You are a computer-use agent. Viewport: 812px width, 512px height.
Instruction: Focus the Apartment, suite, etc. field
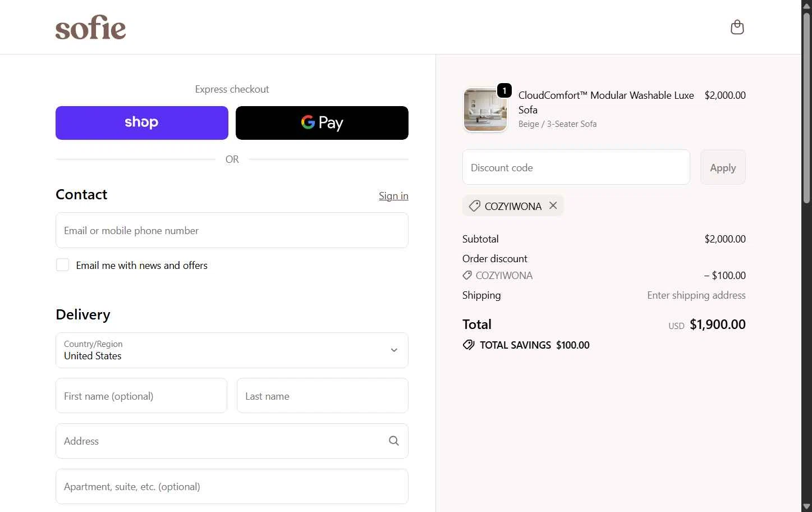[x=232, y=486]
